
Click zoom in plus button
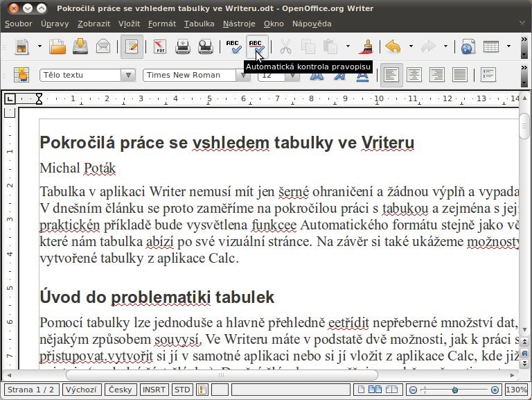tap(495, 390)
